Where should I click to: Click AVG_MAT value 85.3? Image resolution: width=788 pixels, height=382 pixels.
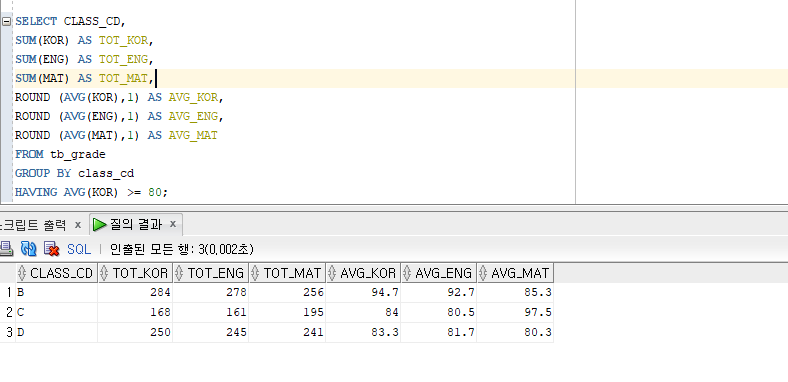(x=515, y=293)
